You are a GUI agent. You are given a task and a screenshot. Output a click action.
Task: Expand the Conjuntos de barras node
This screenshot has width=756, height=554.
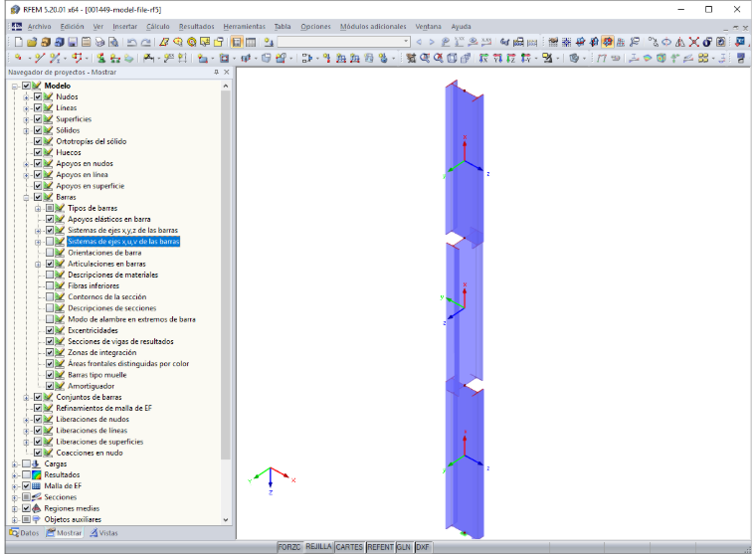(x=27, y=397)
